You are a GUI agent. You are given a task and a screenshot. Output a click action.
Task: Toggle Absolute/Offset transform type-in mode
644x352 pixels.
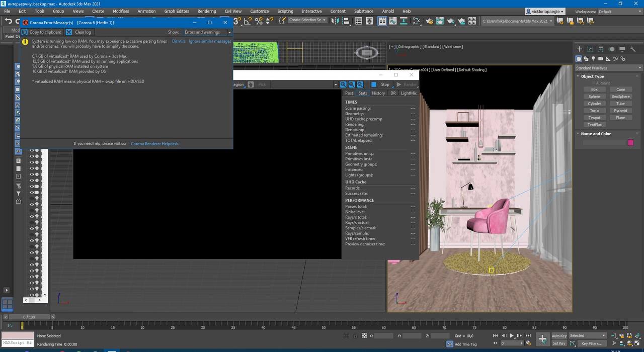[364, 335]
